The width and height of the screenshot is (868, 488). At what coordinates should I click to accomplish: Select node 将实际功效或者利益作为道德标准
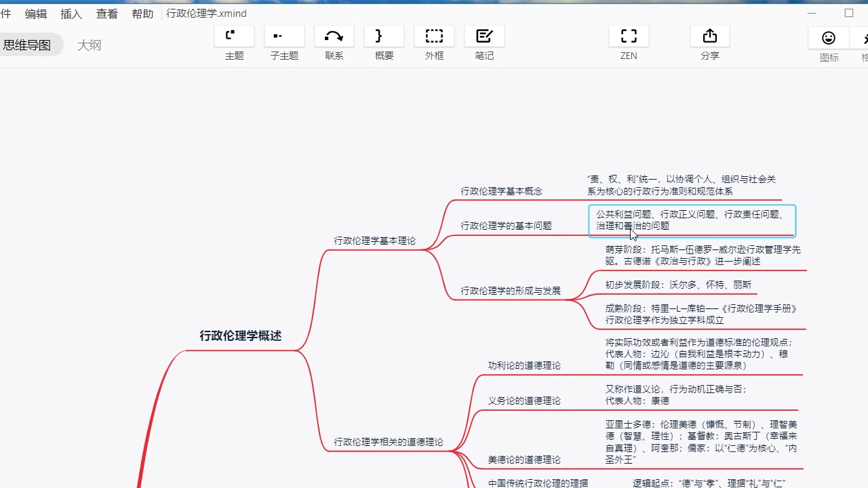click(x=700, y=354)
